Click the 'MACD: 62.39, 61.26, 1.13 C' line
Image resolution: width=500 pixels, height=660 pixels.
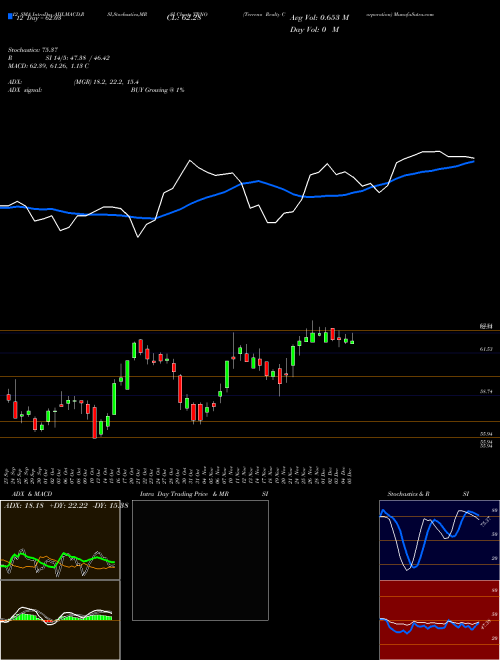(48, 66)
